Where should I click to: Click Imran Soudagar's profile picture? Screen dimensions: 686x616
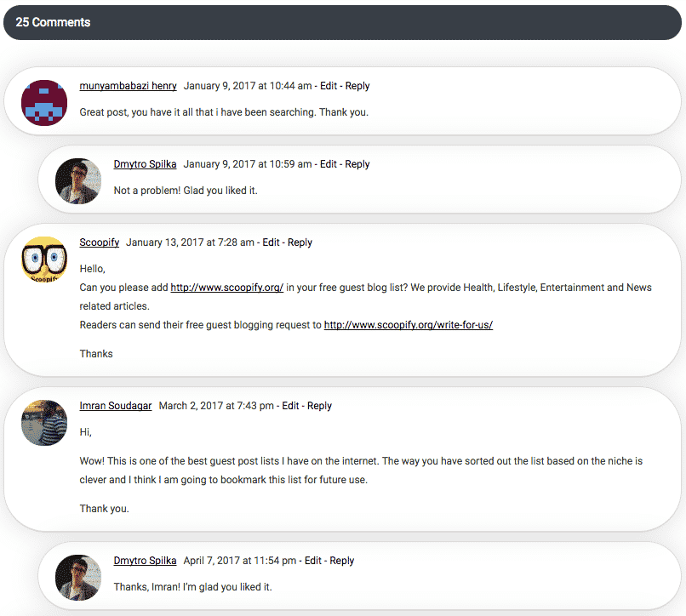point(44,423)
